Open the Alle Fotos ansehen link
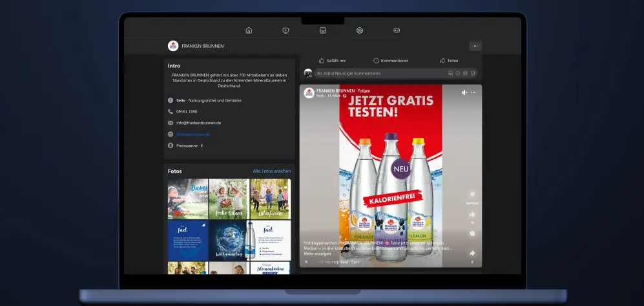The width and height of the screenshot is (644, 306). (271, 171)
